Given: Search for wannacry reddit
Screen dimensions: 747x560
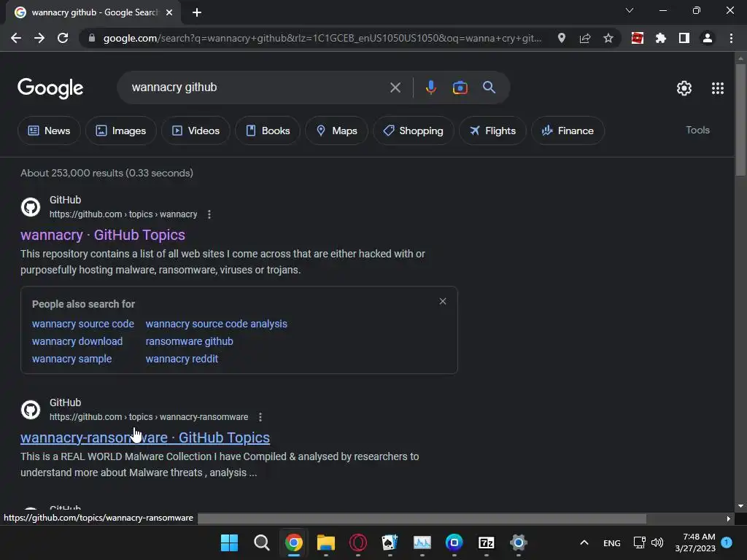Looking at the screenshot, I should tap(182, 359).
